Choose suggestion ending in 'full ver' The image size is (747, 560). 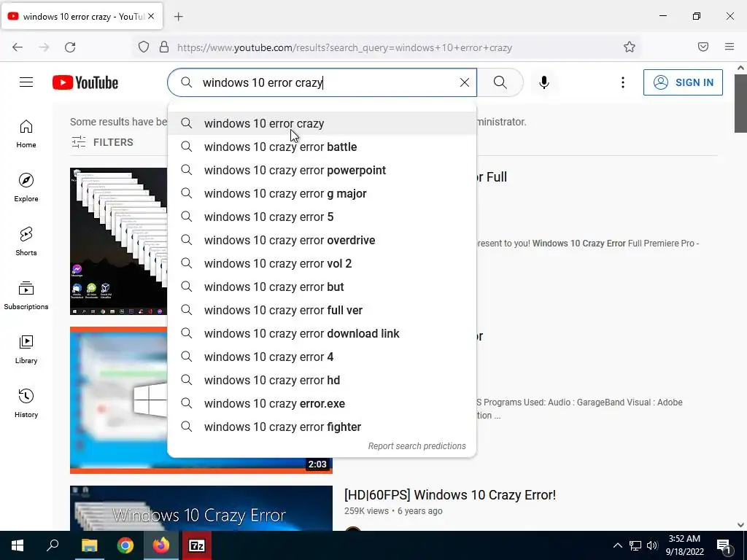pos(322,310)
